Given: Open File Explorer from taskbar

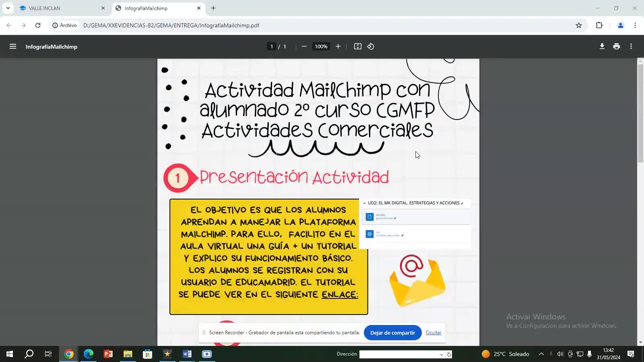Looking at the screenshot, I should [x=128, y=354].
